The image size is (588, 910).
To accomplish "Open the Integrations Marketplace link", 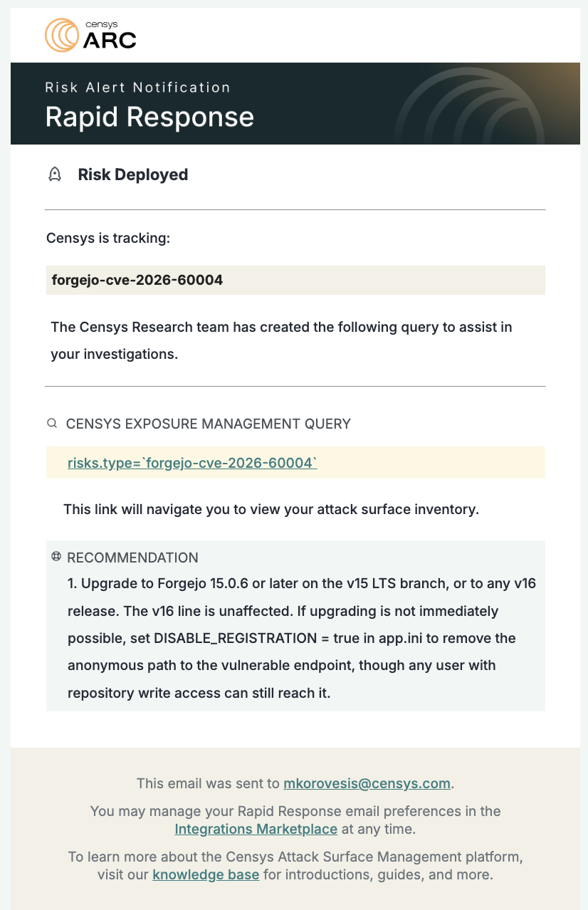I will pos(256,829).
